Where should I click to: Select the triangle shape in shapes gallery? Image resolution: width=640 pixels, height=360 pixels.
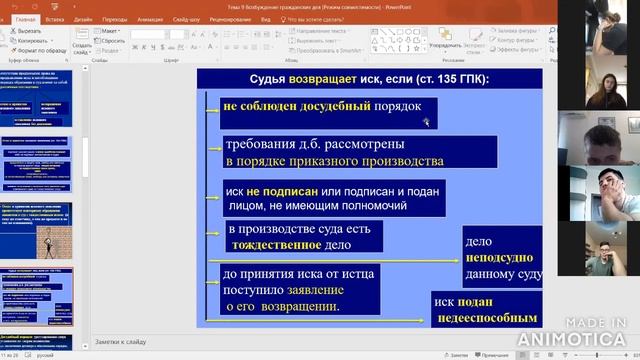pyautogui.click(x=375, y=40)
